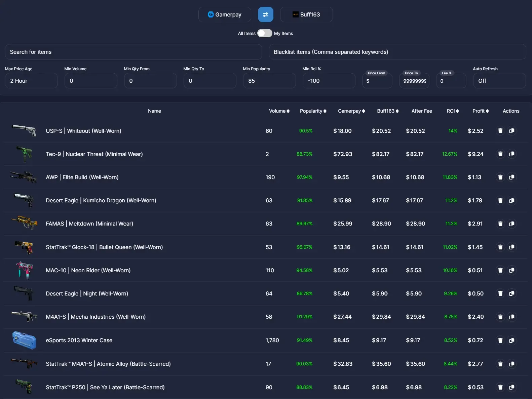Click the USP-S Whiteout weapon thumbnail
The width and height of the screenshot is (532, 399).
pos(24,130)
